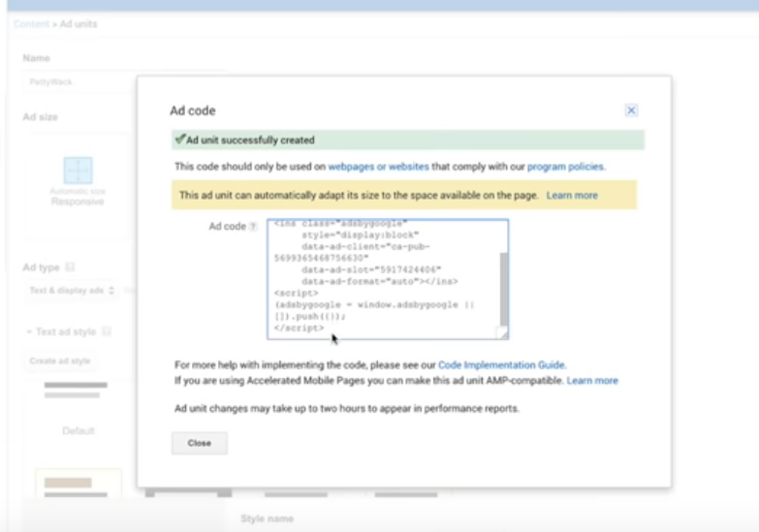Viewport: 759px width, 532px height.
Task: Click the Style name label
Action: click(268, 518)
